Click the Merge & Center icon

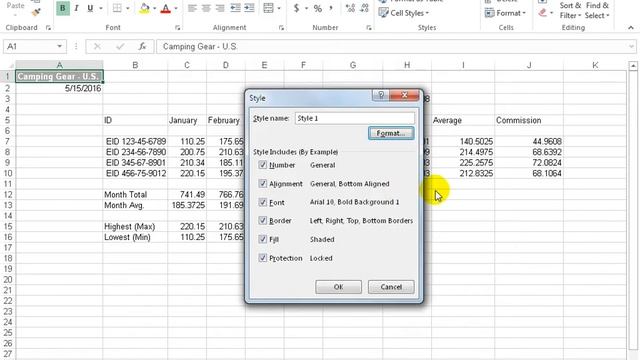coord(268,8)
